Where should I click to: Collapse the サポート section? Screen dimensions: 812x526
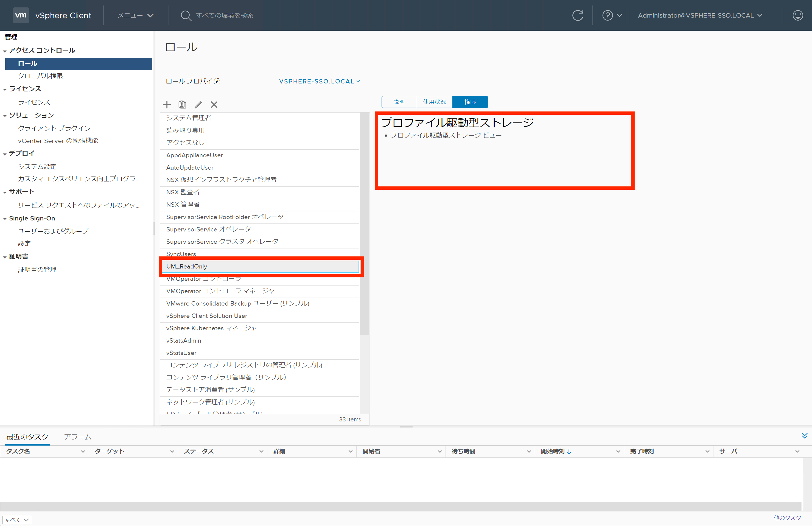pyautogui.click(x=5, y=192)
